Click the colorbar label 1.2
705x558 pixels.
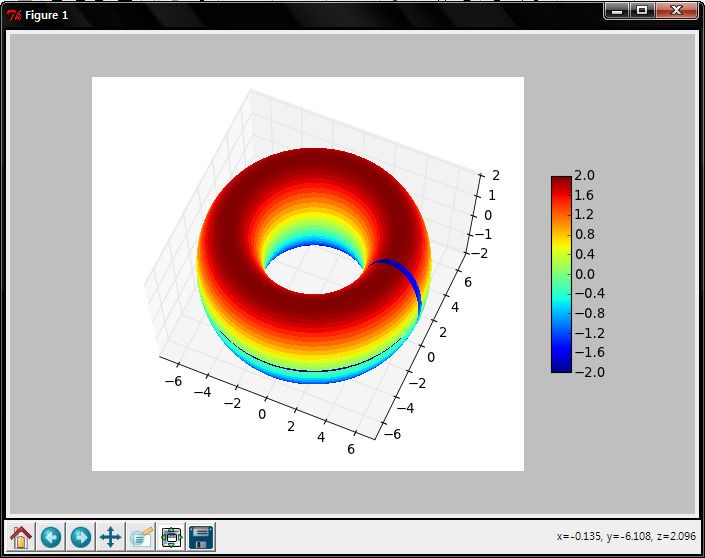click(x=584, y=214)
